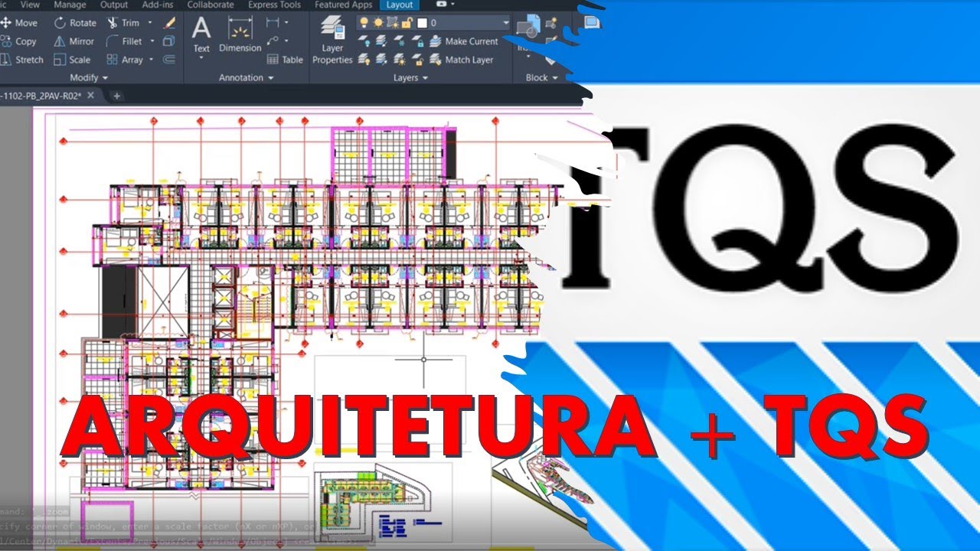Open the Express Tools ribbon tab
980x551 pixels.
(274, 5)
